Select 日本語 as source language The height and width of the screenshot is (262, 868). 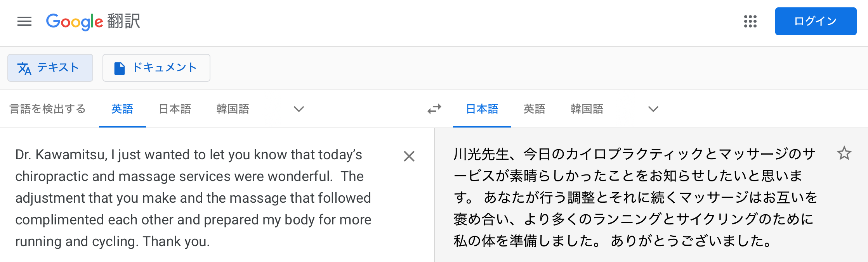[175, 109]
